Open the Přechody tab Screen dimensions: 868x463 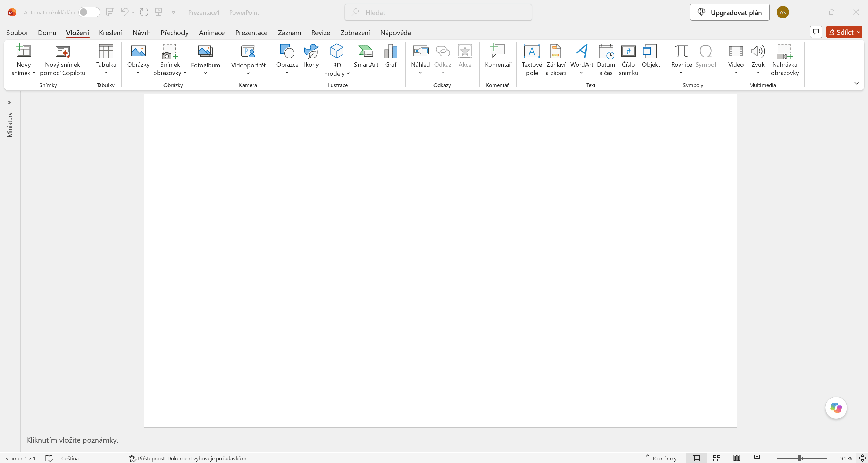coord(175,32)
